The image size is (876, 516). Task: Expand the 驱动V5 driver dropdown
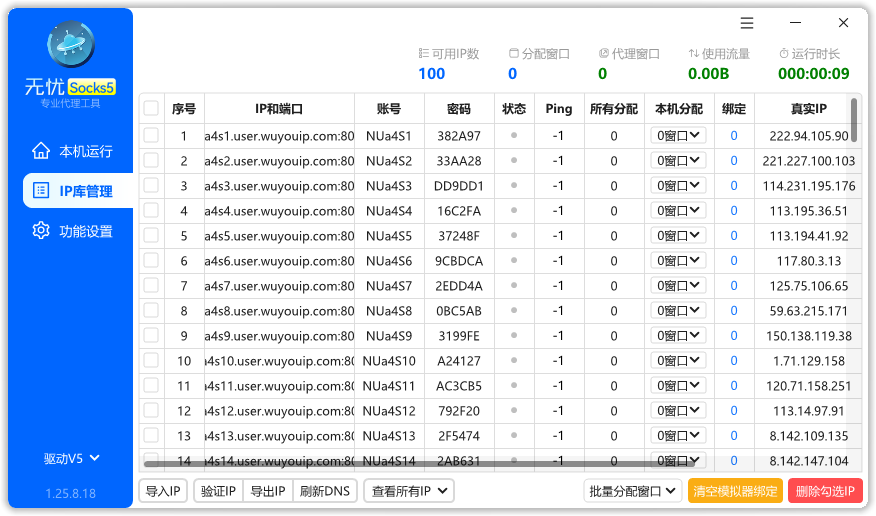71,459
